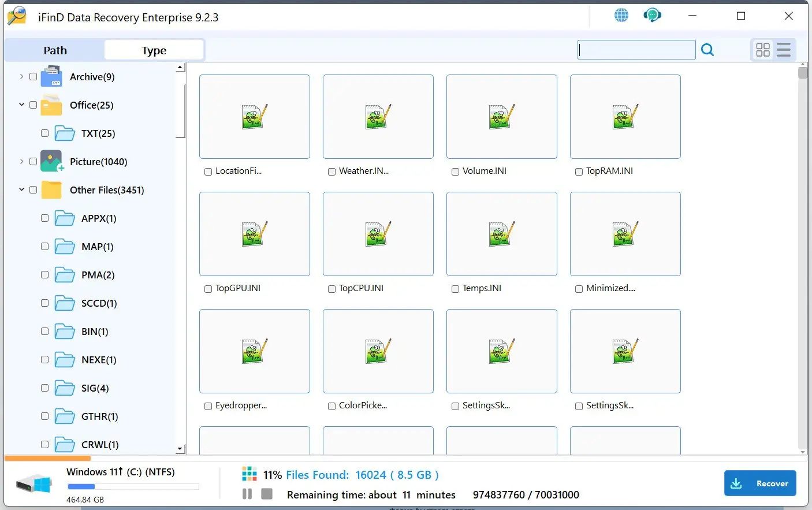This screenshot has width=812, height=510.
Task: Open support chat via the speech bubble icon
Action: coord(652,15)
